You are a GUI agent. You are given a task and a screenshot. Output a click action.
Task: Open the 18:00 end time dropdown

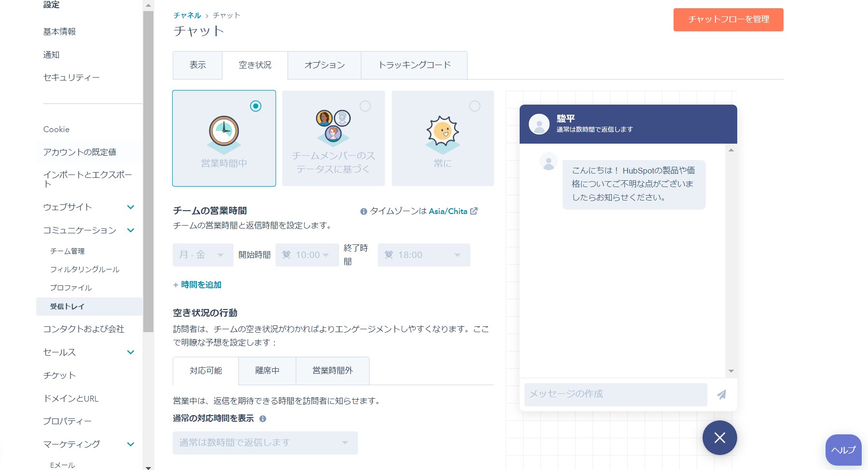[424, 255]
